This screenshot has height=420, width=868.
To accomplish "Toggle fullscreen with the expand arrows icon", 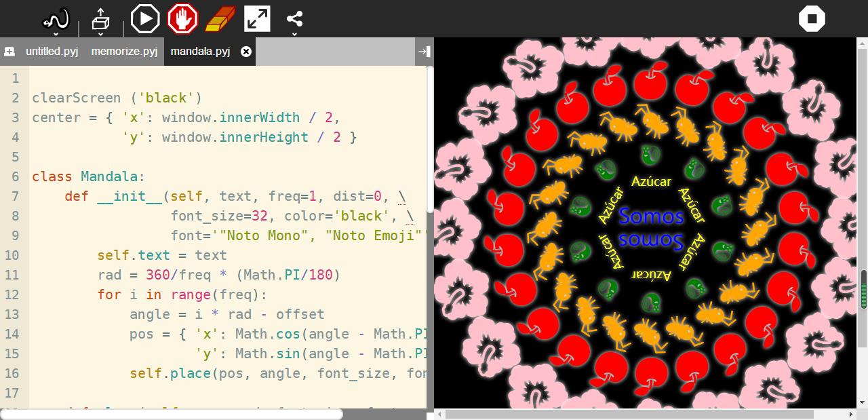I will tap(257, 19).
